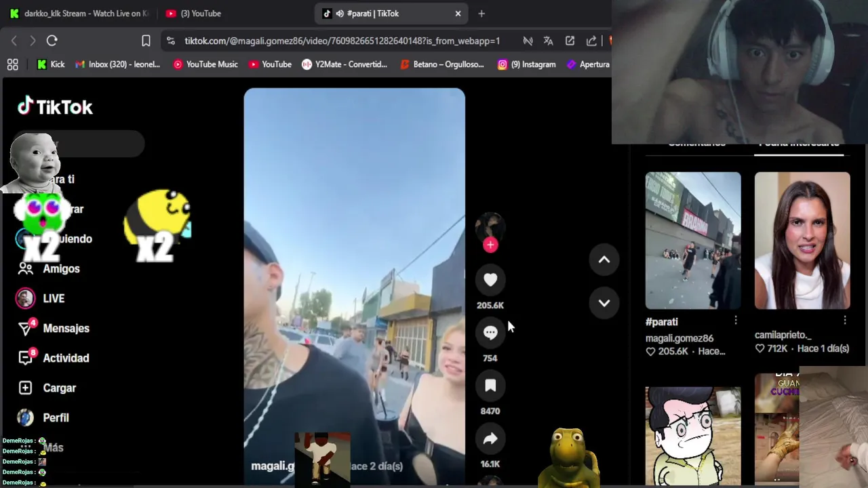Click the TikTok logo
This screenshot has height=488, width=868.
tap(55, 106)
